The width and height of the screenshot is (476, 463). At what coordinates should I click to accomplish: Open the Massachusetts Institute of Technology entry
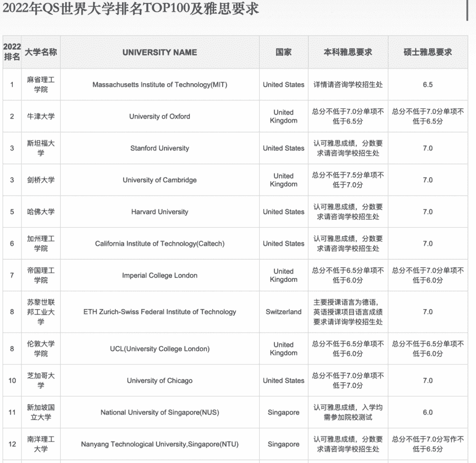coord(159,84)
